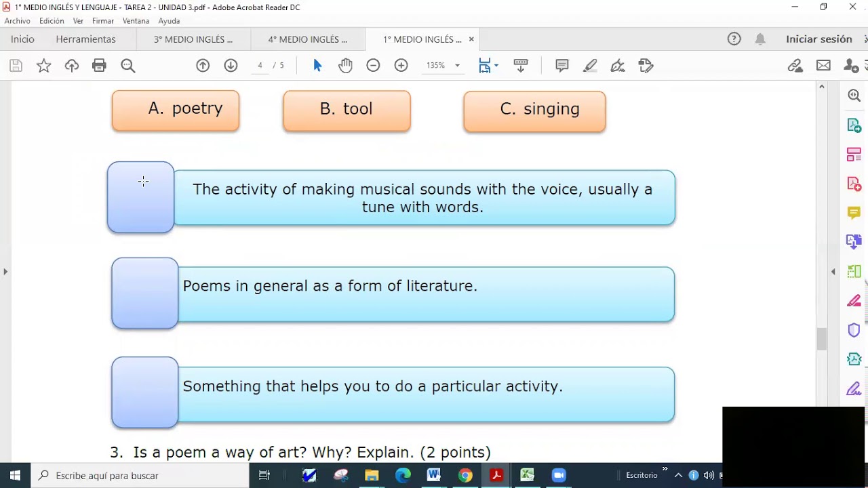Open the zoom level dropdown arrow
This screenshot has height=488, width=868.
457,66
